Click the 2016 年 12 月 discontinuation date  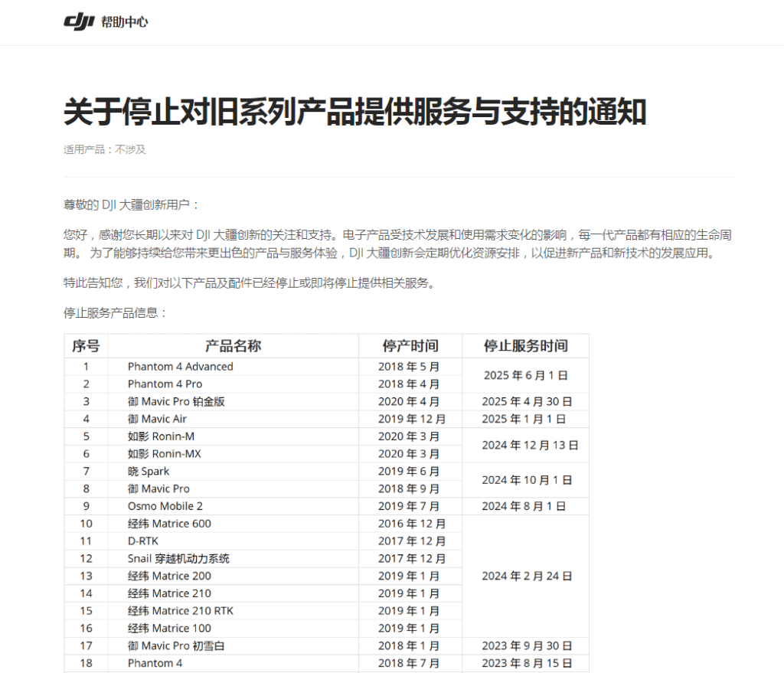(x=411, y=524)
